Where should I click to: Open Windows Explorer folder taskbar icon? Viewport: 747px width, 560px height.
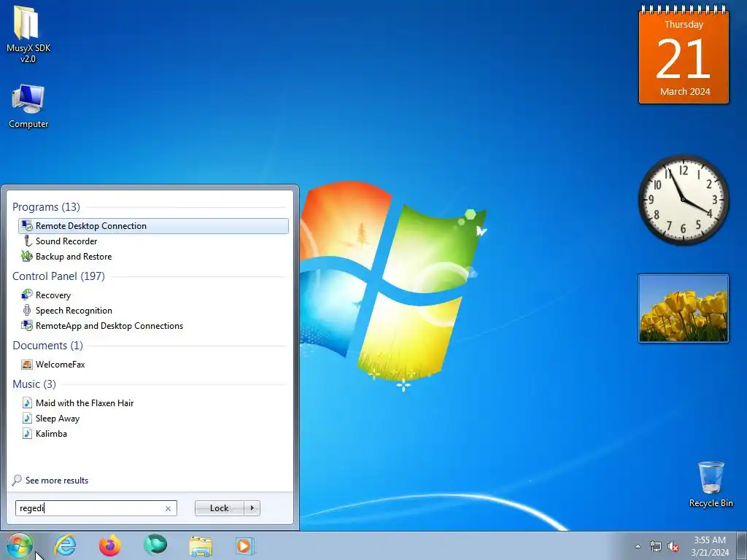coord(201,546)
